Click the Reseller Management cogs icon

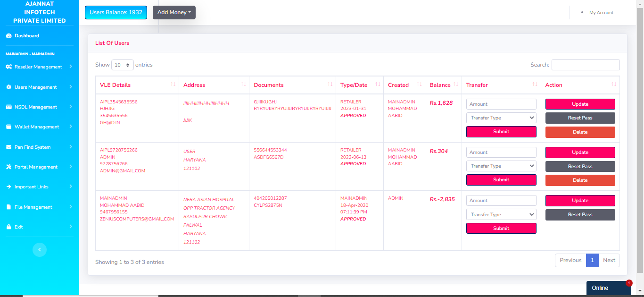pos(8,67)
